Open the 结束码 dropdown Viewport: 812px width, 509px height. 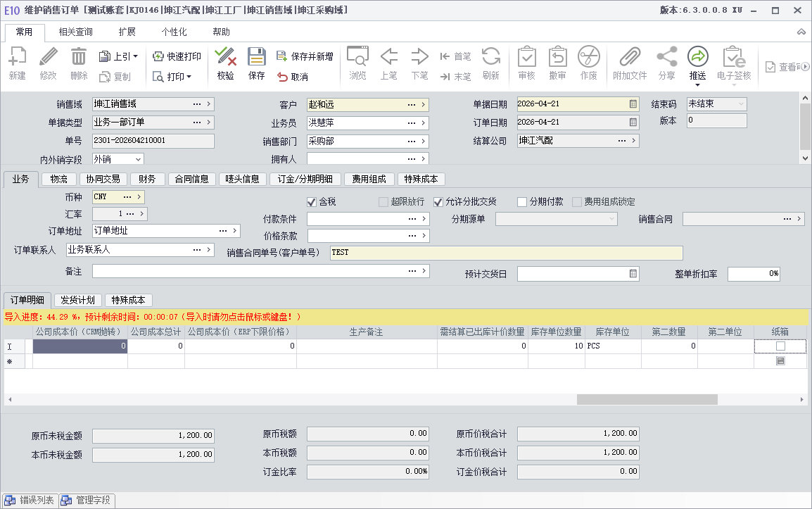click(x=741, y=104)
